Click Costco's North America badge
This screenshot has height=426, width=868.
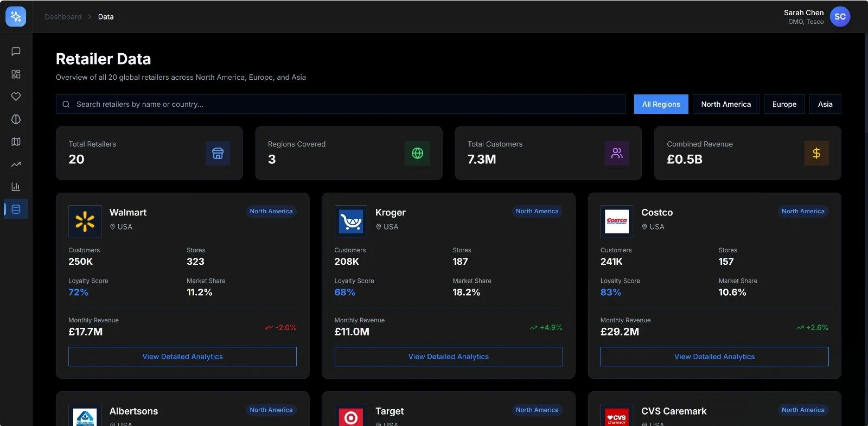(x=803, y=211)
